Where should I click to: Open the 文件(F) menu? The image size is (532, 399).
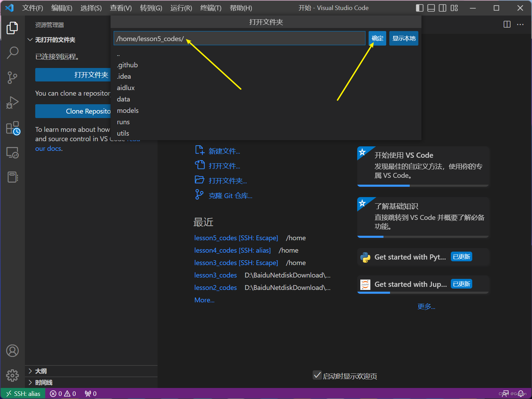(33, 8)
